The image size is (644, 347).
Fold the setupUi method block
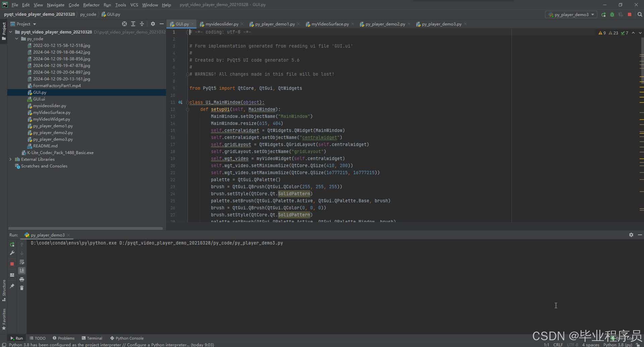pyautogui.click(x=187, y=110)
